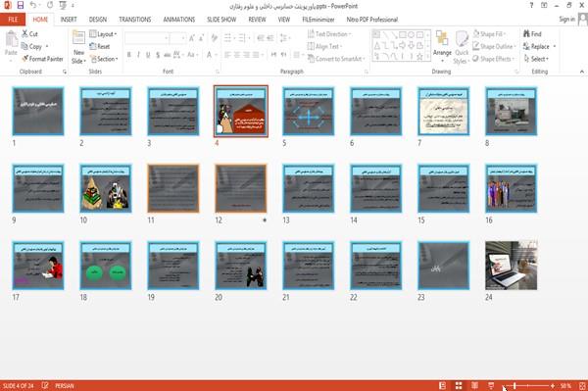The image size is (588, 391).
Task: Click the animation star under slide 12
Action: [x=265, y=220]
